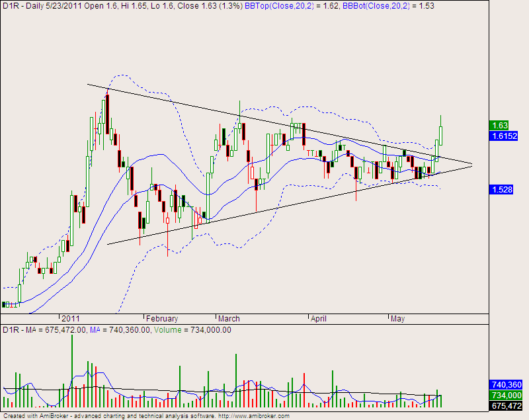Click the blue 1.6152 price axis label
The image size is (529, 420).
tap(503, 136)
